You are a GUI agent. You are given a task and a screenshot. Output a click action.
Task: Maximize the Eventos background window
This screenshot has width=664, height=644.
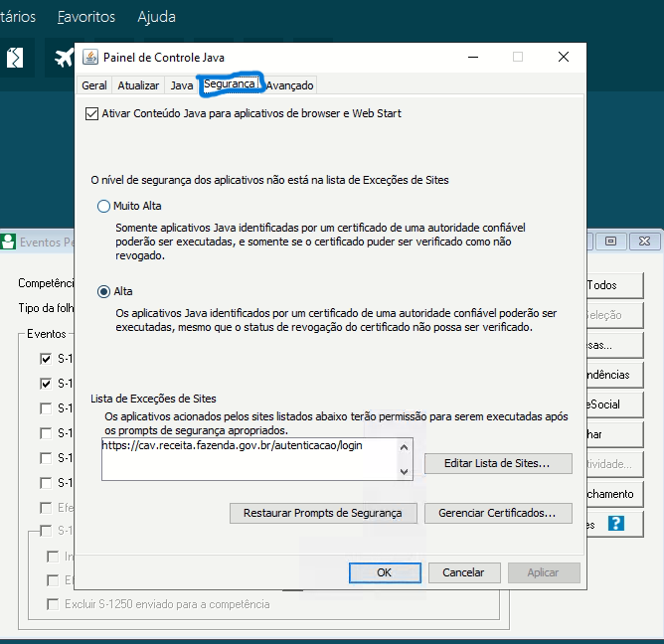coord(610,241)
